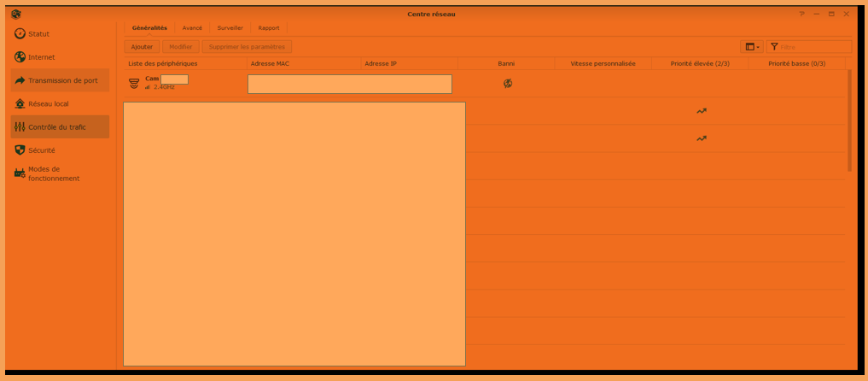Minimize the Centre réseau window

(x=817, y=14)
